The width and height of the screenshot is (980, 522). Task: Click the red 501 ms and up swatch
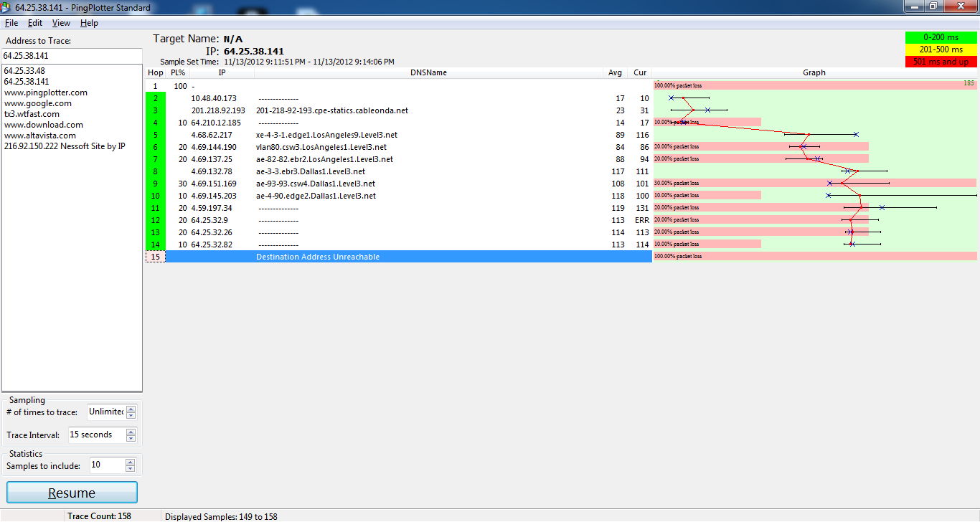[941, 62]
